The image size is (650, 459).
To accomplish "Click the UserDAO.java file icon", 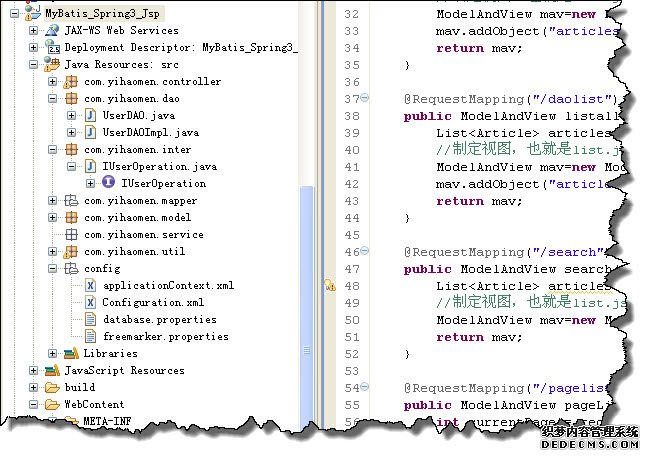I will [x=89, y=116].
